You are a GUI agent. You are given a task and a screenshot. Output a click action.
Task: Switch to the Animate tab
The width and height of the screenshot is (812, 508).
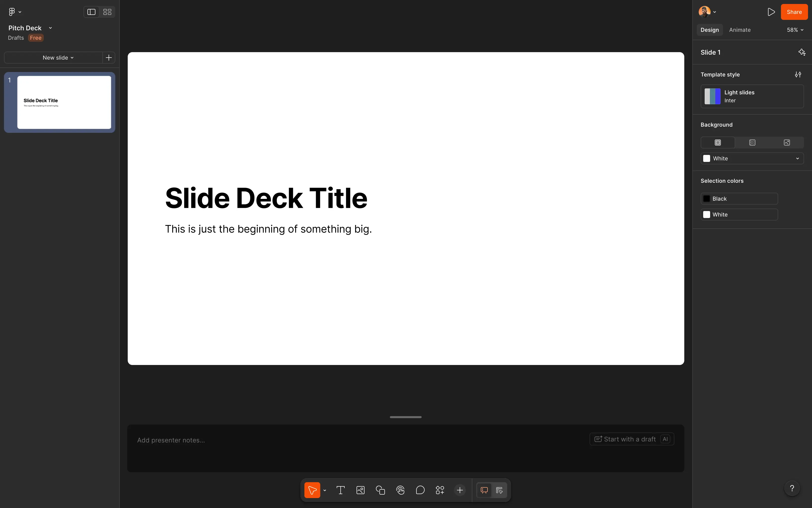(x=739, y=30)
